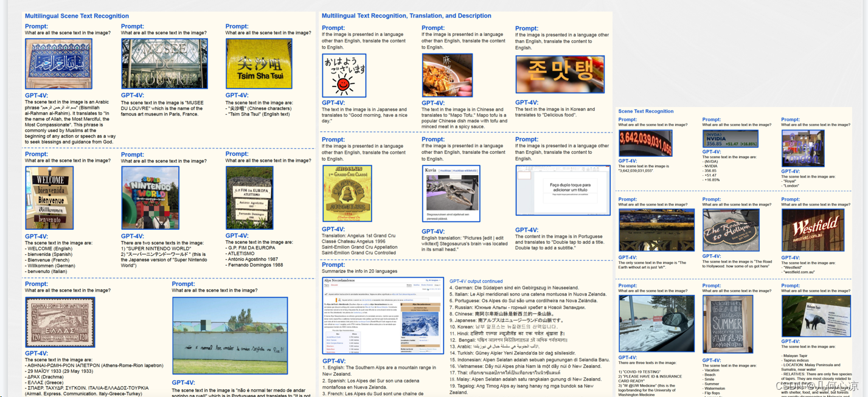
Task: Click the Angelus wine label image
Action: (x=347, y=193)
